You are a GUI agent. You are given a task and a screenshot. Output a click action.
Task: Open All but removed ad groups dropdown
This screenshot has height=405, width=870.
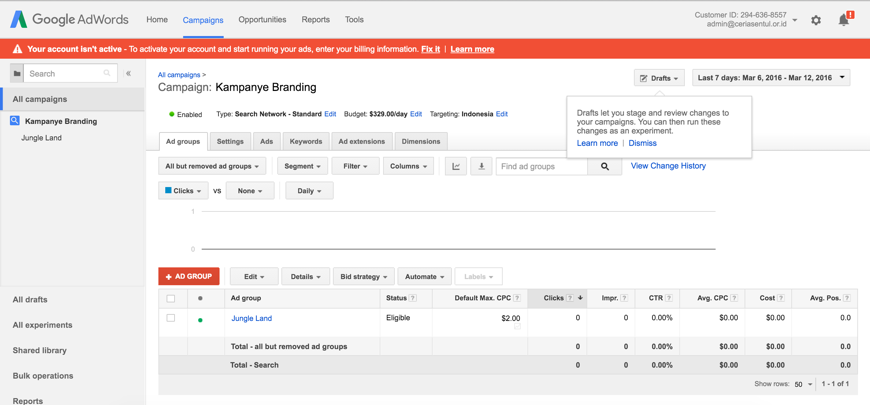pyautogui.click(x=212, y=166)
